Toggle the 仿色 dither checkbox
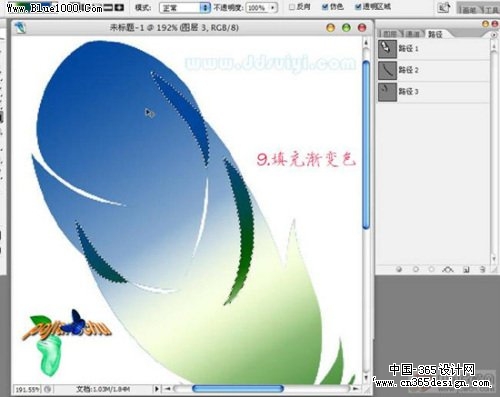This screenshot has height=397, width=500. coord(325,7)
